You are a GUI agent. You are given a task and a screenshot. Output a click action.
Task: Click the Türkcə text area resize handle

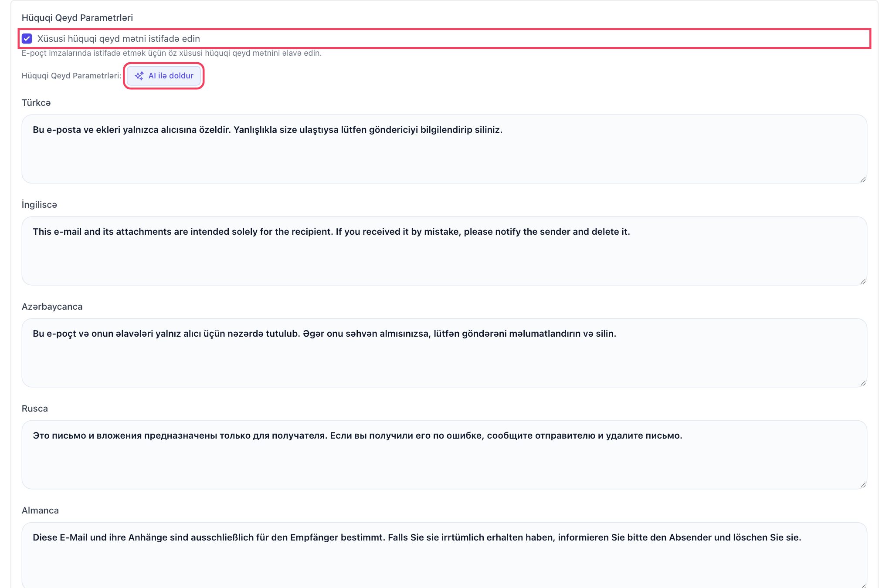pyautogui.click(x=863, y=179)
